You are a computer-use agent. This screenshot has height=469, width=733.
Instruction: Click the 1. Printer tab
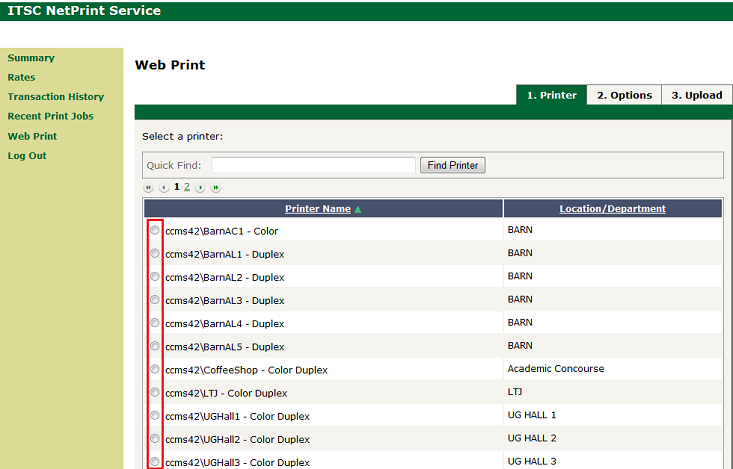point(551,95)
